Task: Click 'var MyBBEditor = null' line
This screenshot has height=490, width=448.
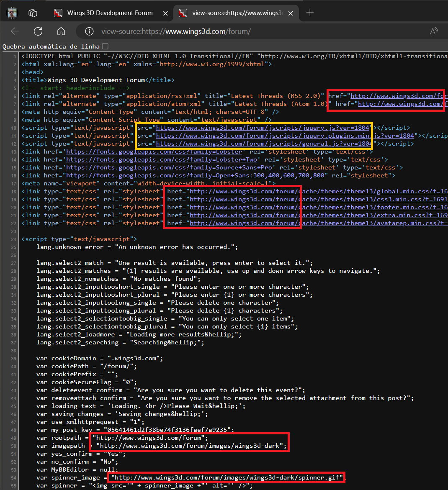Action: click(x=77, y=469)
